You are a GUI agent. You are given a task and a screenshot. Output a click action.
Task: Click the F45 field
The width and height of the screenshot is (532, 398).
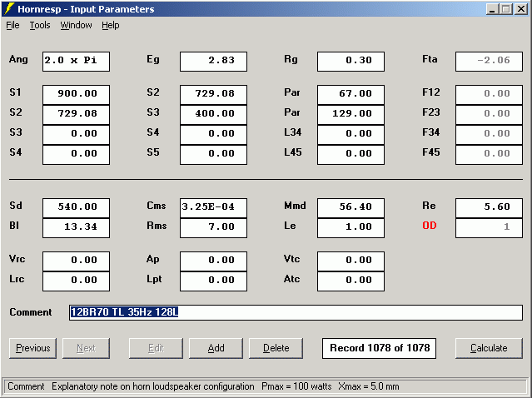[x=489, y=155]
